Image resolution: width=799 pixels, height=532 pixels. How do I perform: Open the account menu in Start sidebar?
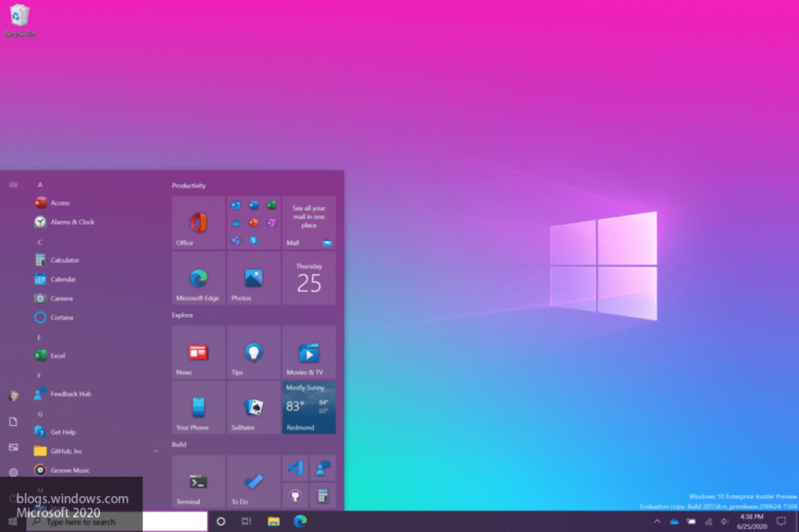(x=12, y=395)
